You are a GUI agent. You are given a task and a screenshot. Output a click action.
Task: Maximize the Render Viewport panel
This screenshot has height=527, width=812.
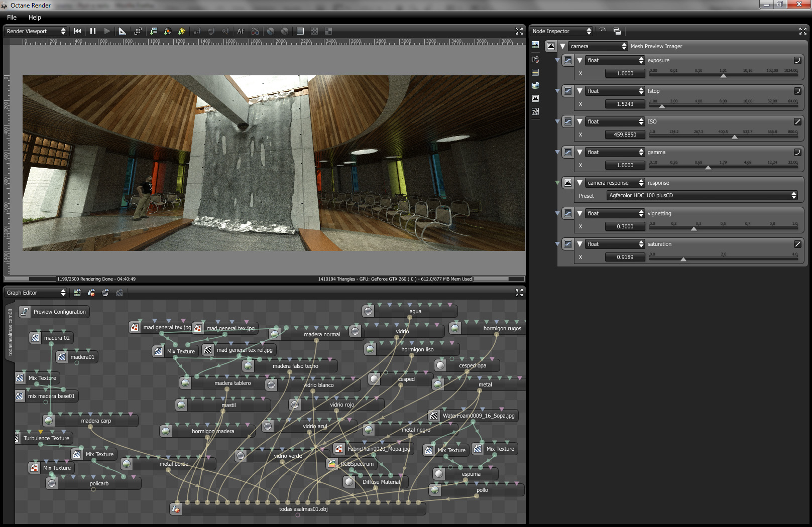pos(519,31)
